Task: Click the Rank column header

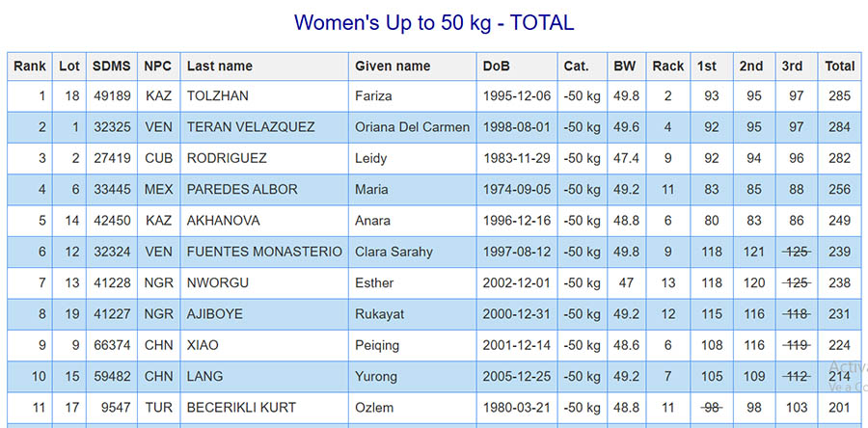Action: click(29, 67)
